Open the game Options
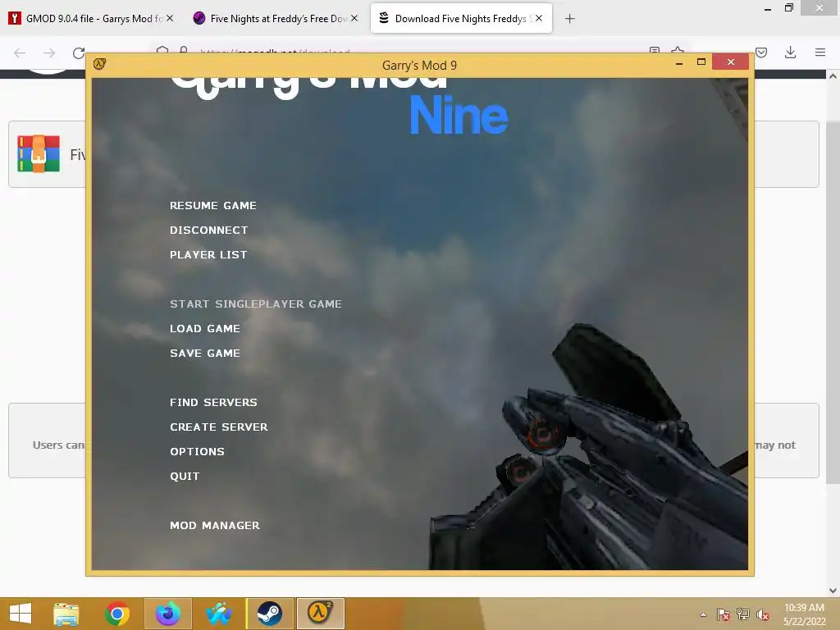 (197, 452)
